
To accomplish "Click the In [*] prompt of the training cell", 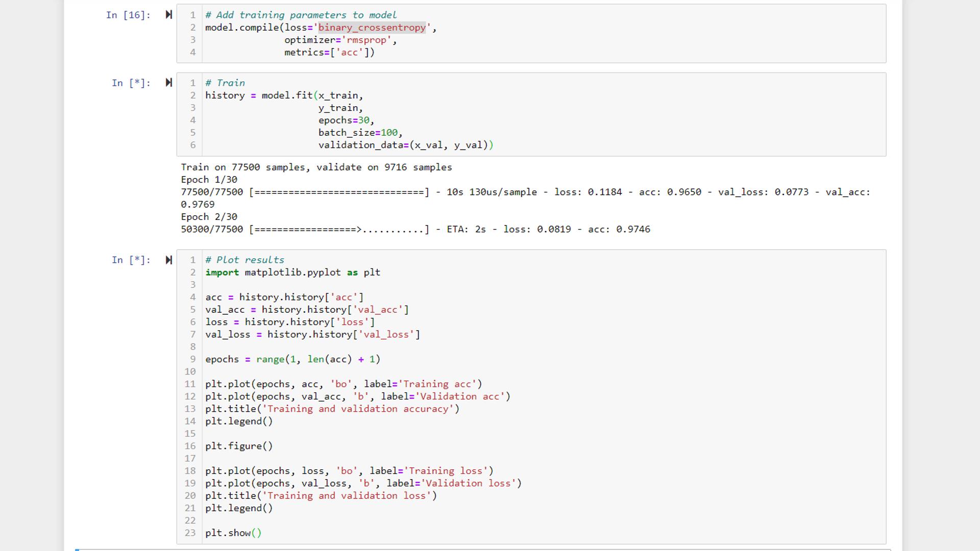I will 130,83.
